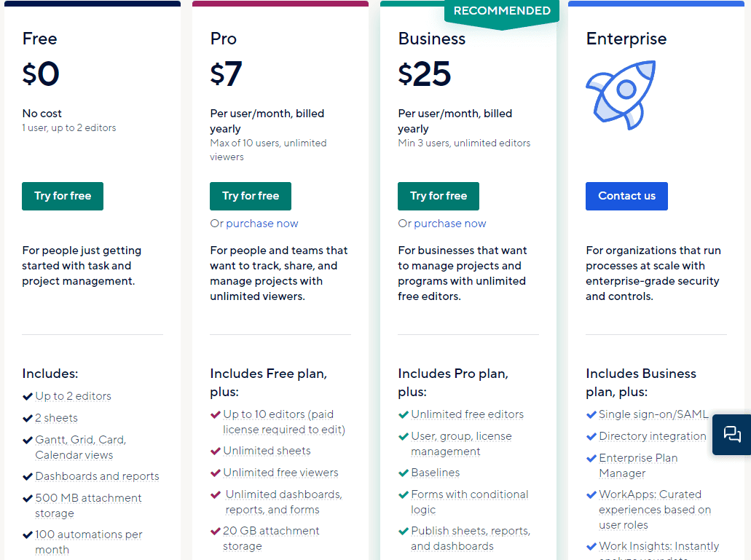Click the RECOMMENDED banner above Business plan

501,11
